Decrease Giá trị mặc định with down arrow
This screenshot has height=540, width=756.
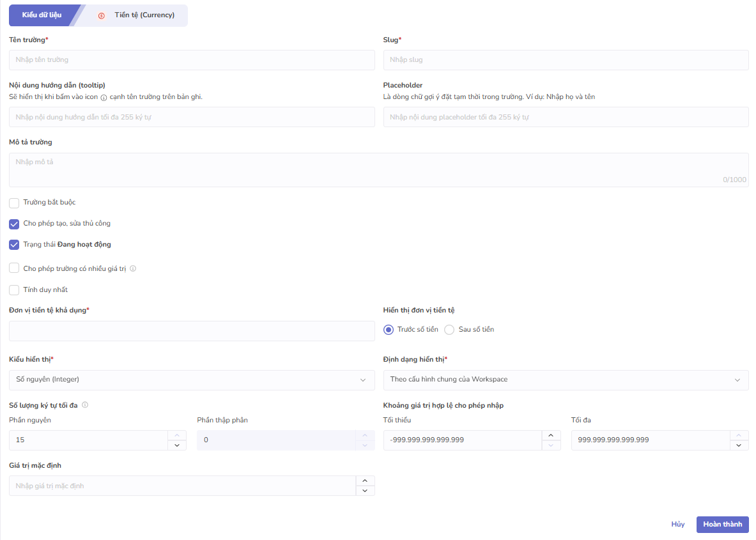[365, 491]
